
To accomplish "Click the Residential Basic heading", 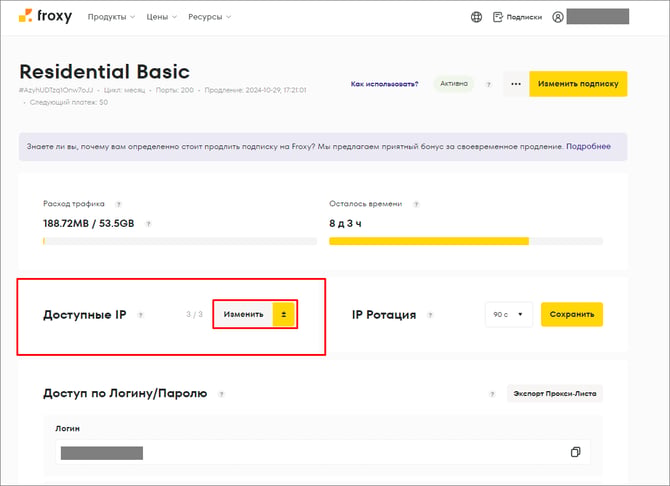I will point(105,72).
